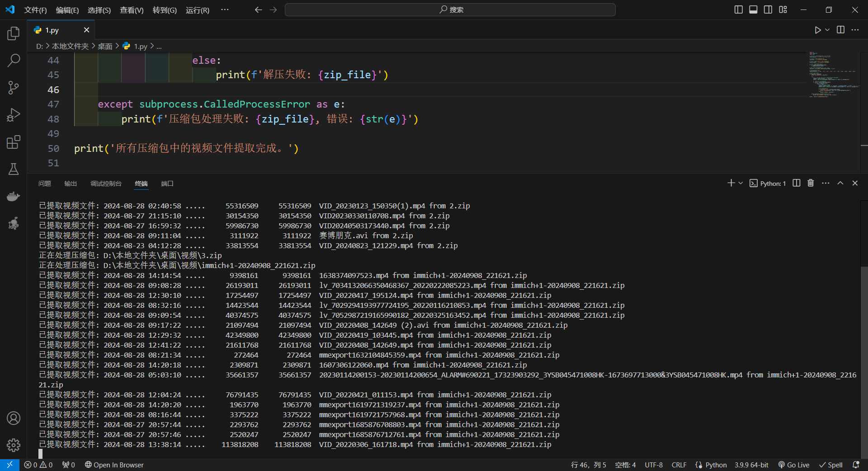868x471 pixels.
Task: Toggle the bottom panel visibility
Action: point(753,9)
